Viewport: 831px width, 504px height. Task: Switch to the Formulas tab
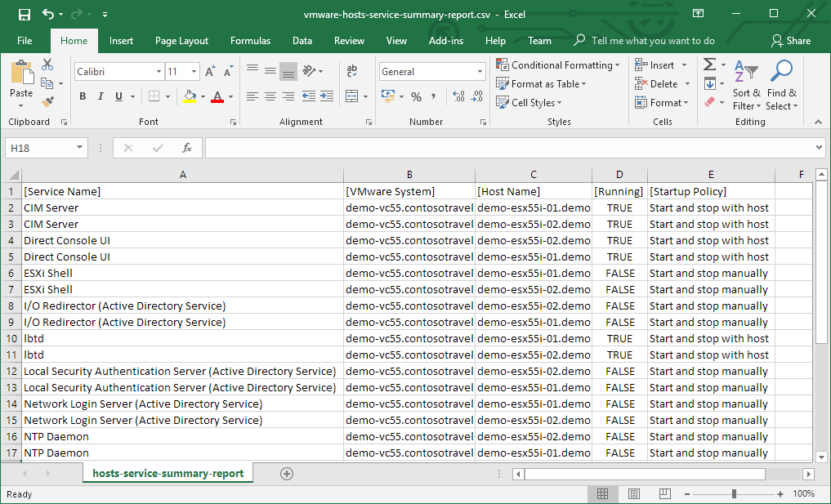tap(250, 41)
